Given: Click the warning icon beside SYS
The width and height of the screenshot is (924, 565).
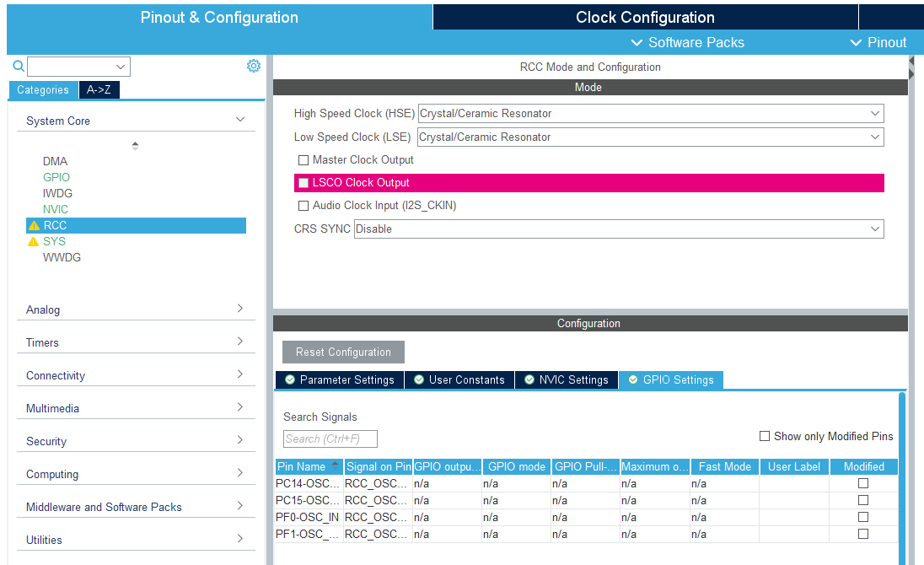Looking at the screenshot, I should coord(35,241).
